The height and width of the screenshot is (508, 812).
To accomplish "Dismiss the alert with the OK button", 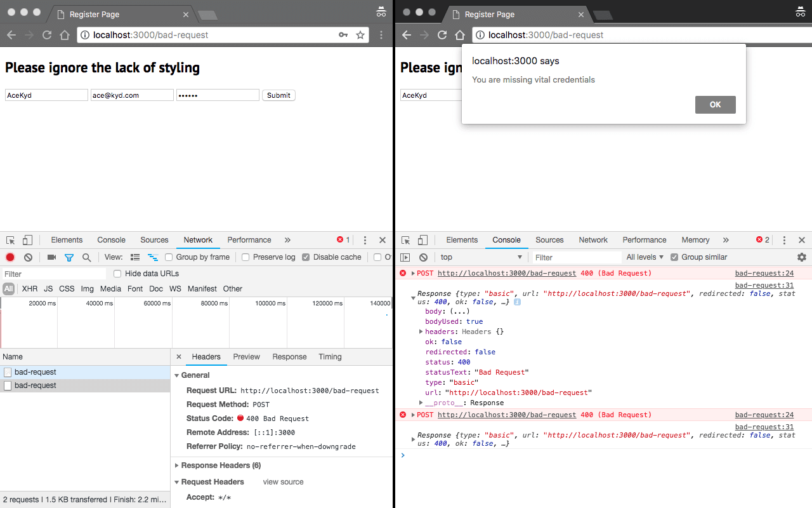I will [716, 104].
